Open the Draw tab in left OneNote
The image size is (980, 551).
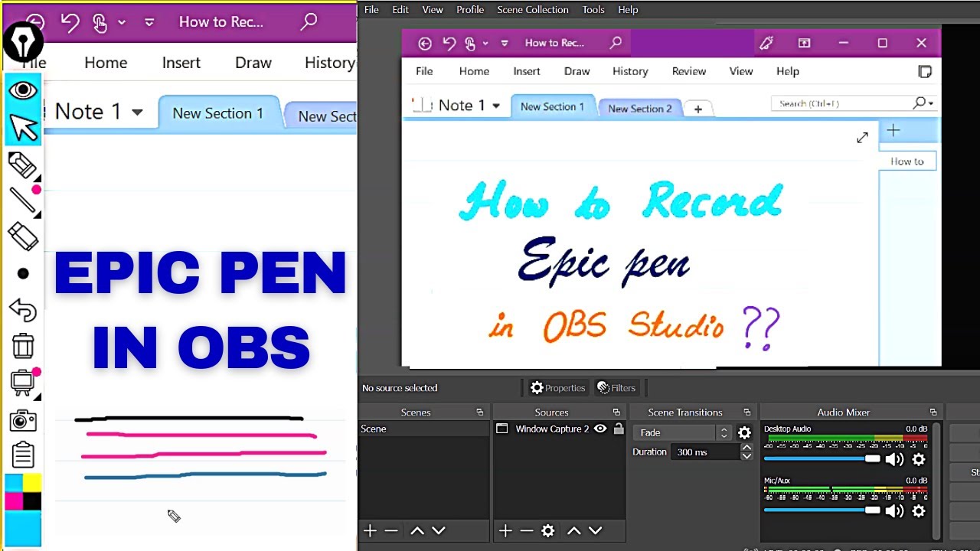click(253, 63)
